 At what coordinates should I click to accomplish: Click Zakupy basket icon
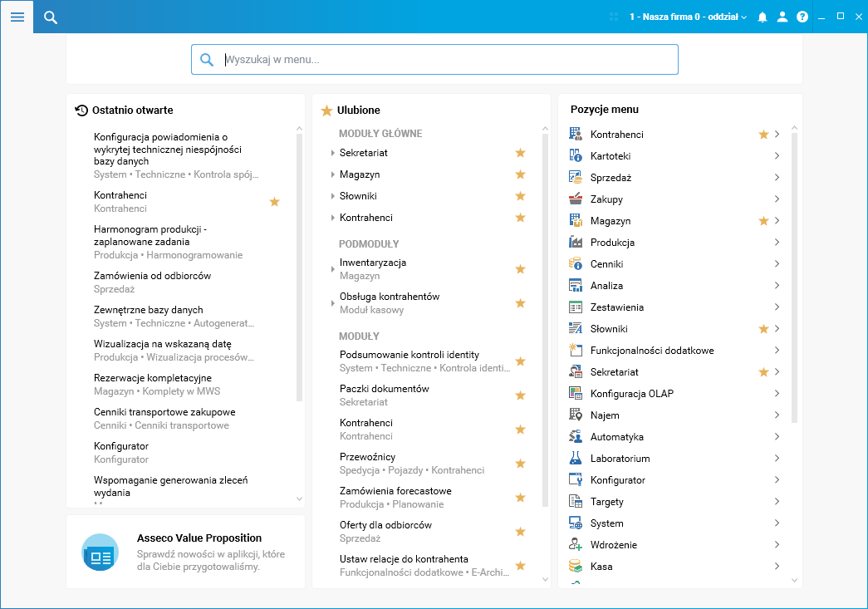[576, 199]
